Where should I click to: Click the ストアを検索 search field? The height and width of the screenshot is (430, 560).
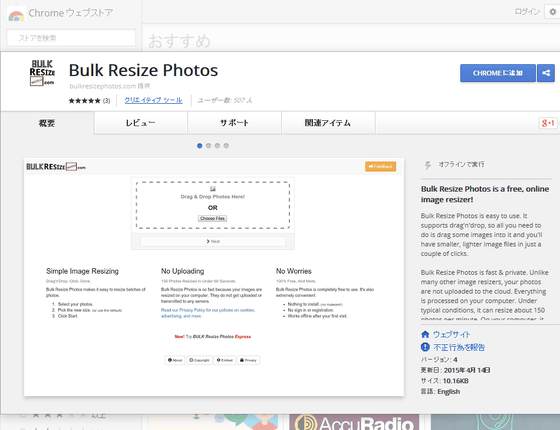tap(71, 38)
